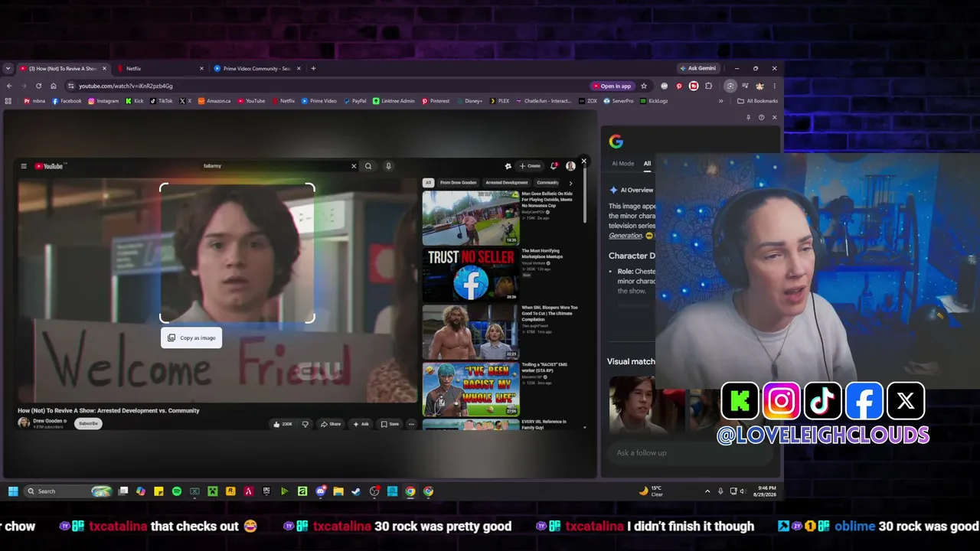Go to the YouTube home logo
Image resolution: width=980 pixels, height=551 pixels.
coord(51,166)
